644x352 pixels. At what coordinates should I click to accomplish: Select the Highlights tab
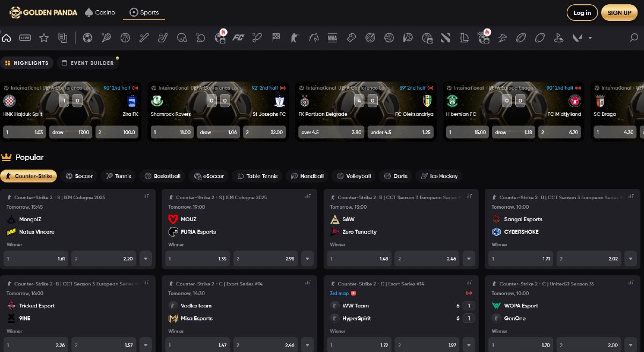click(27, 63)
